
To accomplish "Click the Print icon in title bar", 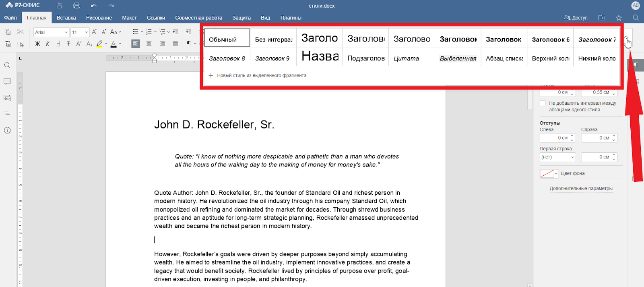I will (77, 6).
